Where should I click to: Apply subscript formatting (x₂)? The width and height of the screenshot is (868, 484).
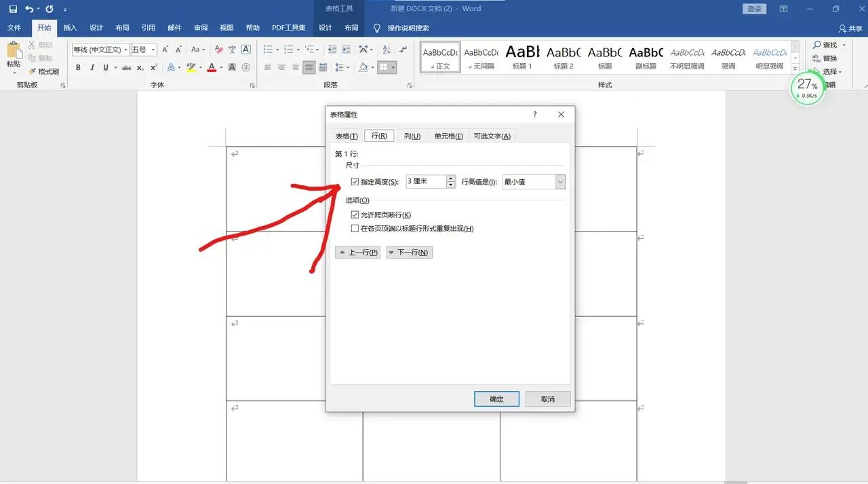pos(140,67)
